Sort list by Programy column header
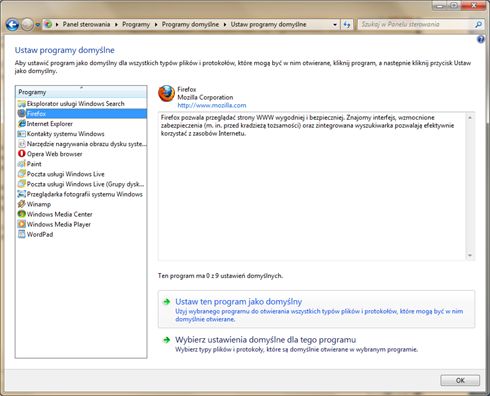Screen dimensions: 490x396 [x=81, y=92]
